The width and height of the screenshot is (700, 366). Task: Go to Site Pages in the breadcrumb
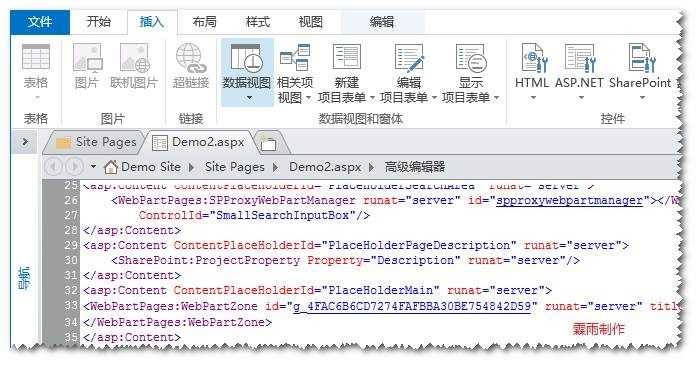[235, 167]
